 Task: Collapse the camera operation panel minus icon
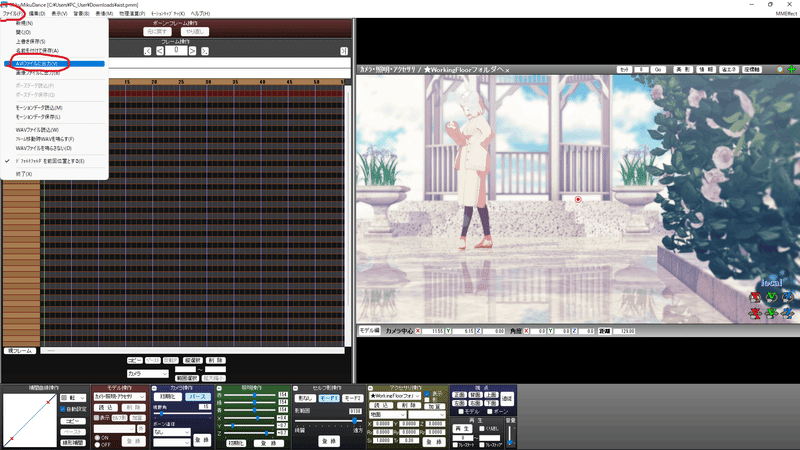[154, 388]
